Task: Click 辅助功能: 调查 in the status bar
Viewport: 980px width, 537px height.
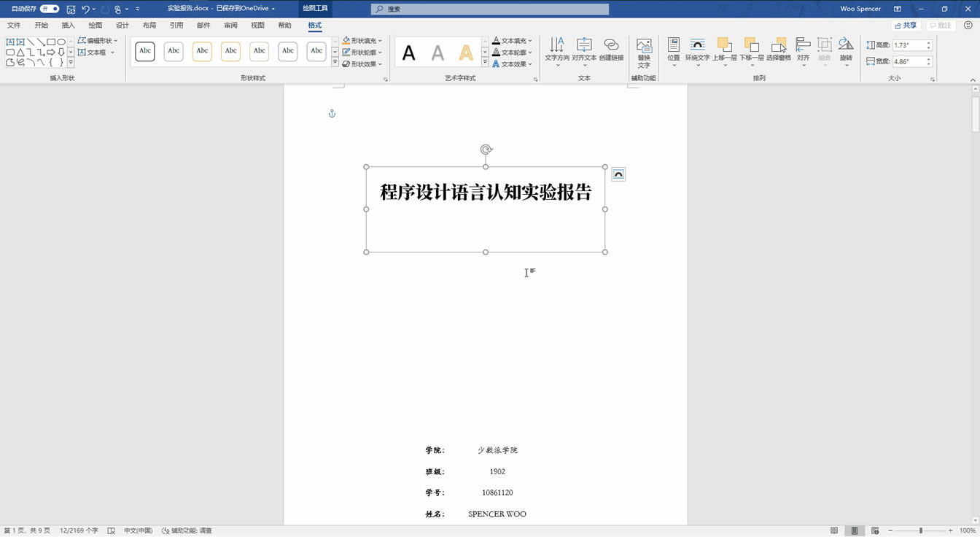Action: pos(185,530)
